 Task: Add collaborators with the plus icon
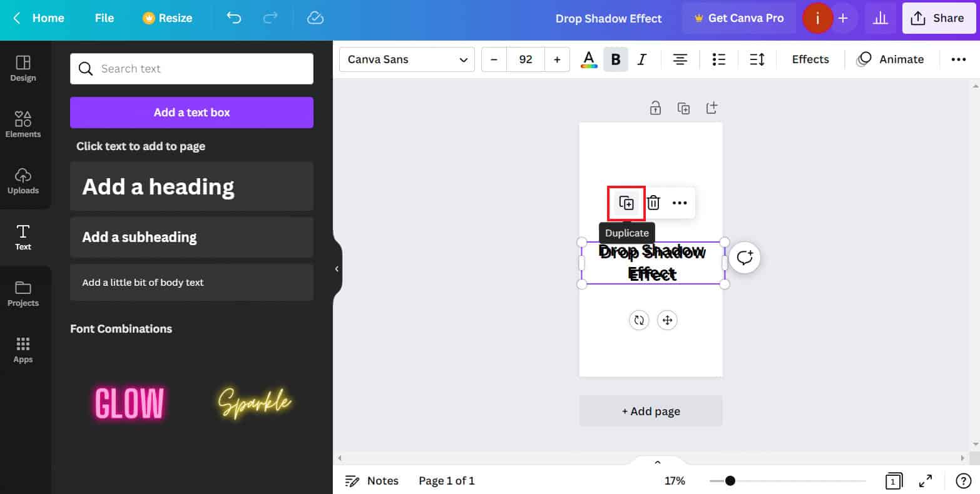click(x=843, y=18)
